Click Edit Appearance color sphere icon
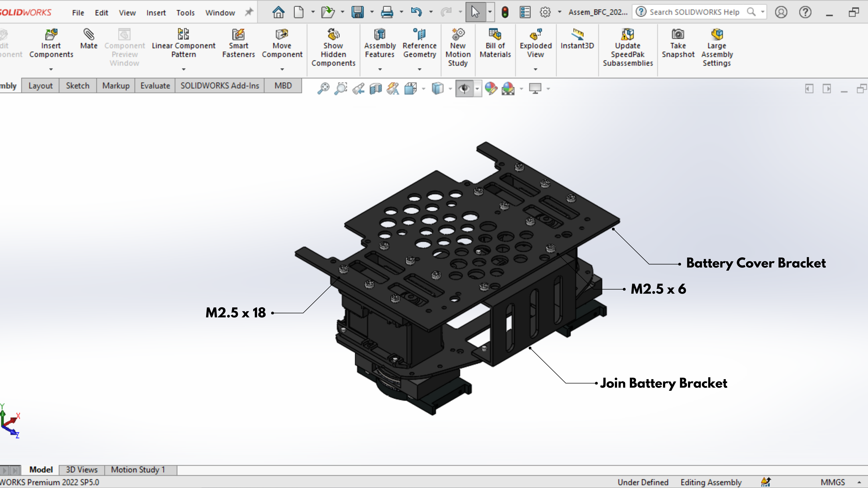The width and height of the screenshot is (868, 488). [x=491, y=89]
